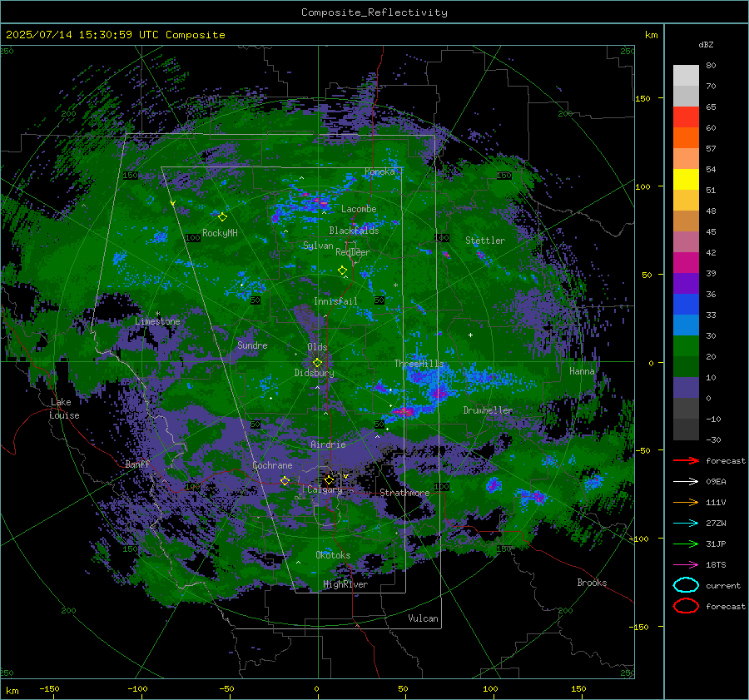749x700 pixels.
Task: Click the white 09EA arrow icon
Action: pyautogui.click(x=686, y=481)
